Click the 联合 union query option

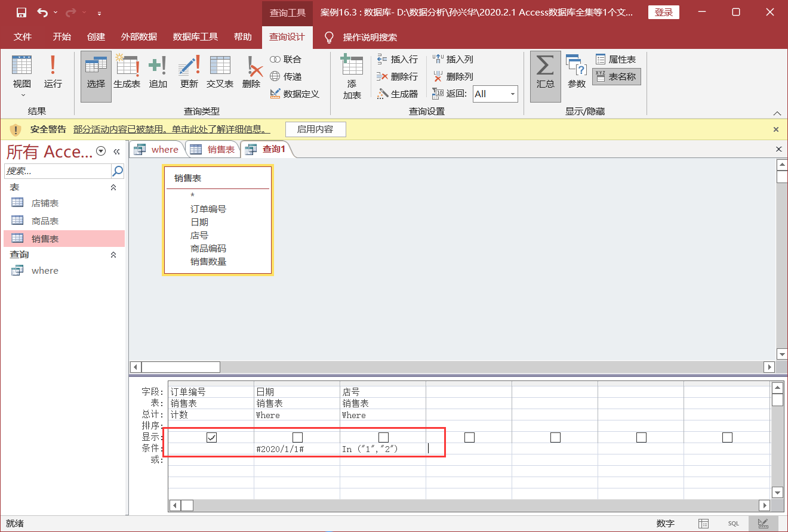pyautogui.click(x=286, y=59)
